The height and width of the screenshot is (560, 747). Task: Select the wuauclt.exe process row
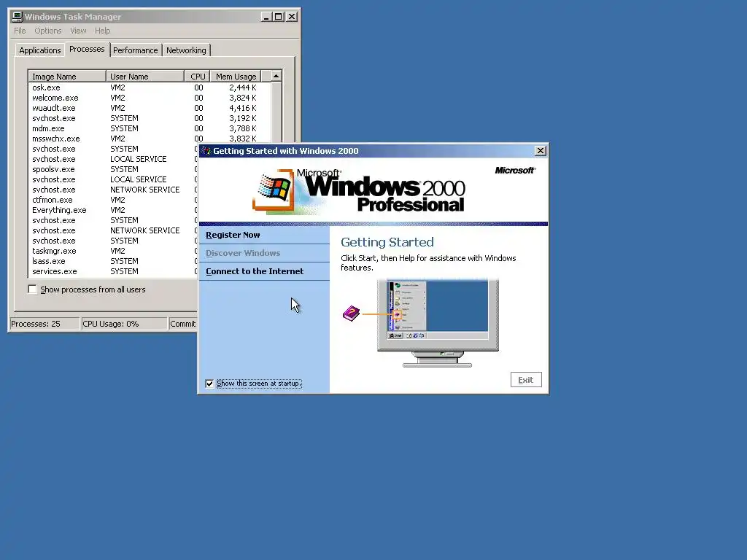coord(149,108)
